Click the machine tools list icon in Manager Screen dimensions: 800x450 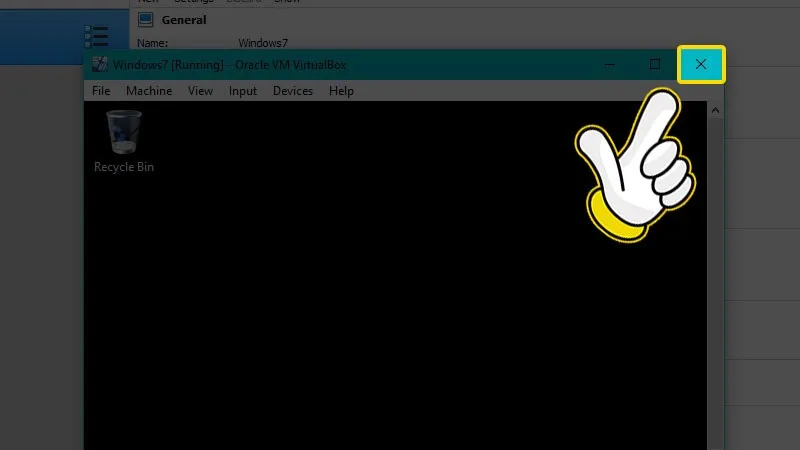click(x=96, y=38)
